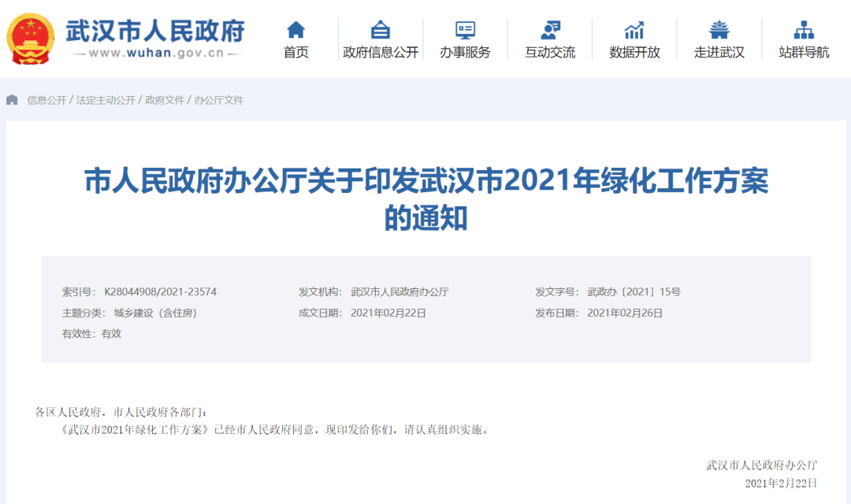Click the house icon above 首页
The height and width of the screenshot is (504, 851).
point(295,30)
